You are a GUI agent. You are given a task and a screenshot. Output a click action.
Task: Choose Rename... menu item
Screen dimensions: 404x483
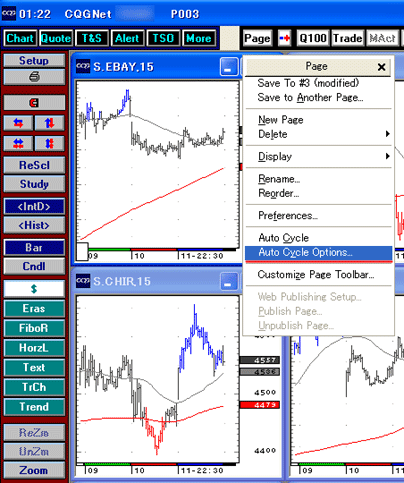tap(318, 179)
